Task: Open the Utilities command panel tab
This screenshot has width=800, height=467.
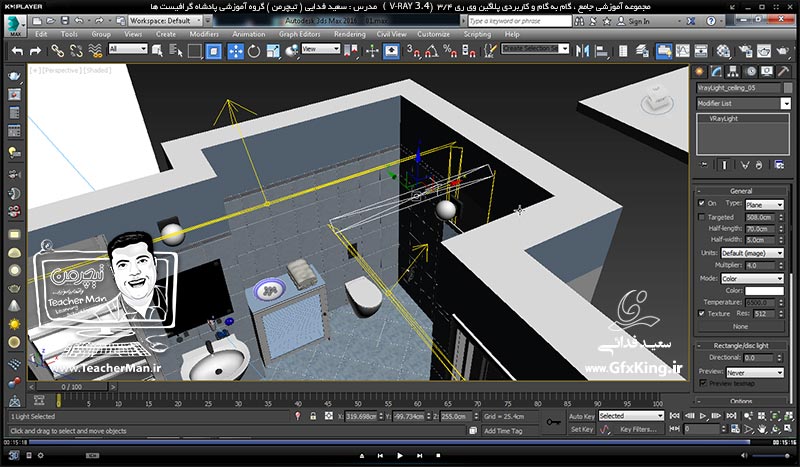Action: [784, 72]
